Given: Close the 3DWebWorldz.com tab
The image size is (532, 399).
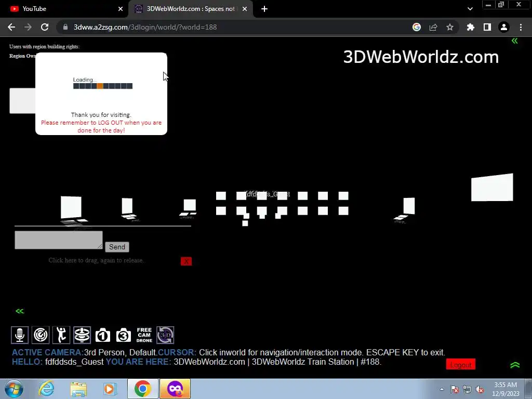Looking at the screenshot, I should point(245,9).
